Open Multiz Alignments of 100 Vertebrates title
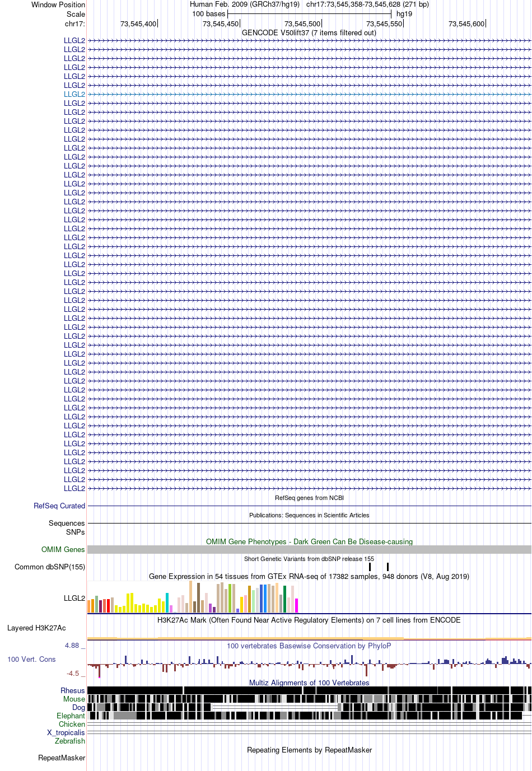532x771 pixels. tap(309, 683)
